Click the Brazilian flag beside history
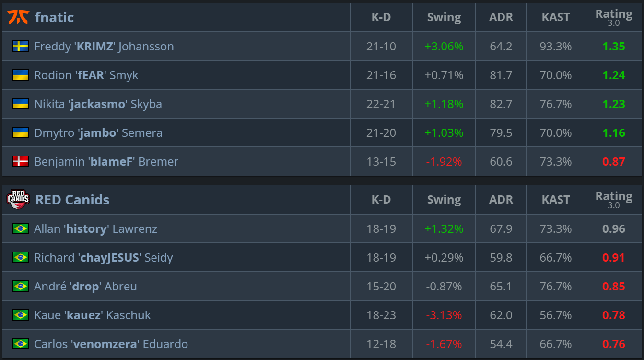This screenshot has width=644, height=360. 21,228
